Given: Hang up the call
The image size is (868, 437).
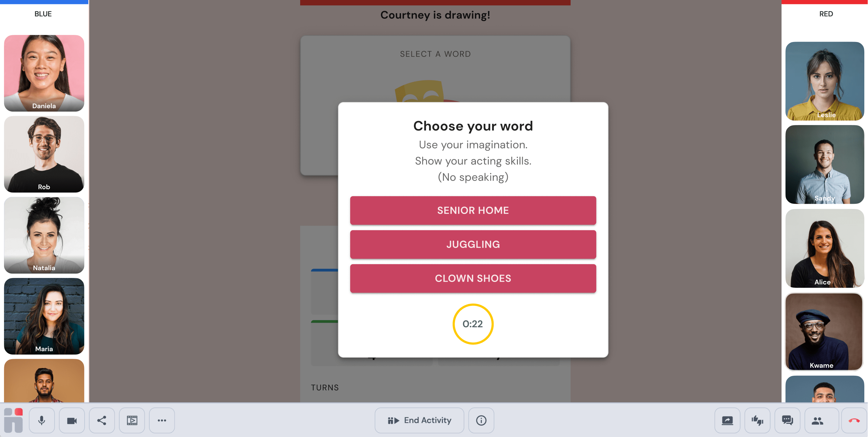Looking at the screenshot, I should pyautogui.click(x=854, y=420).
